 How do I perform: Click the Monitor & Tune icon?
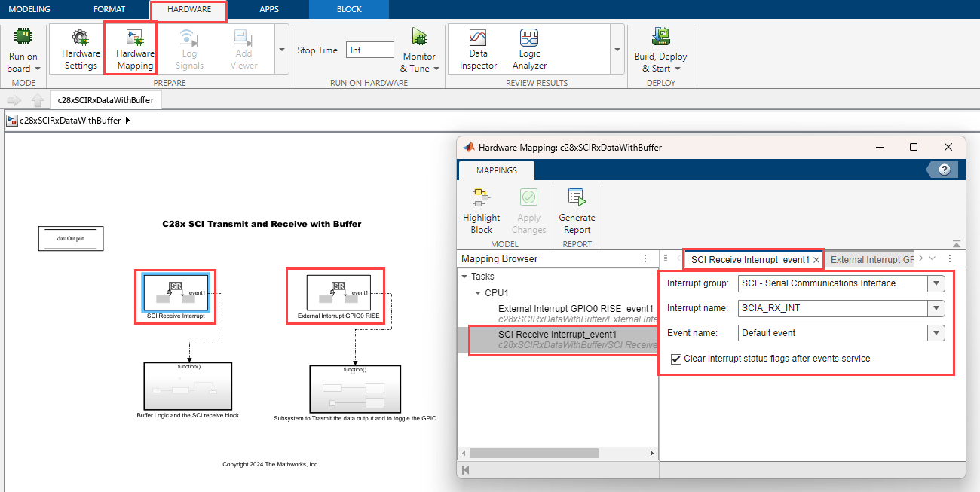[419, 38]
